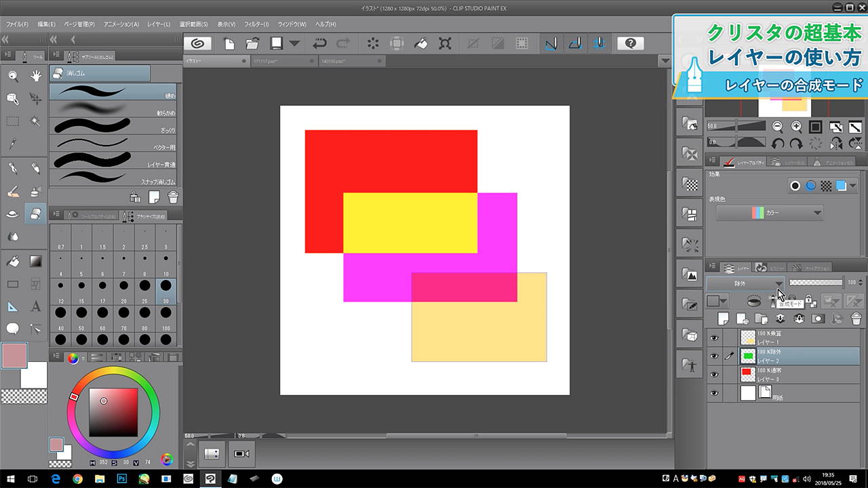This screenshot has width=868, height=488.
Task: Open the Layer panel menu icon
Action: coord(711,267)
